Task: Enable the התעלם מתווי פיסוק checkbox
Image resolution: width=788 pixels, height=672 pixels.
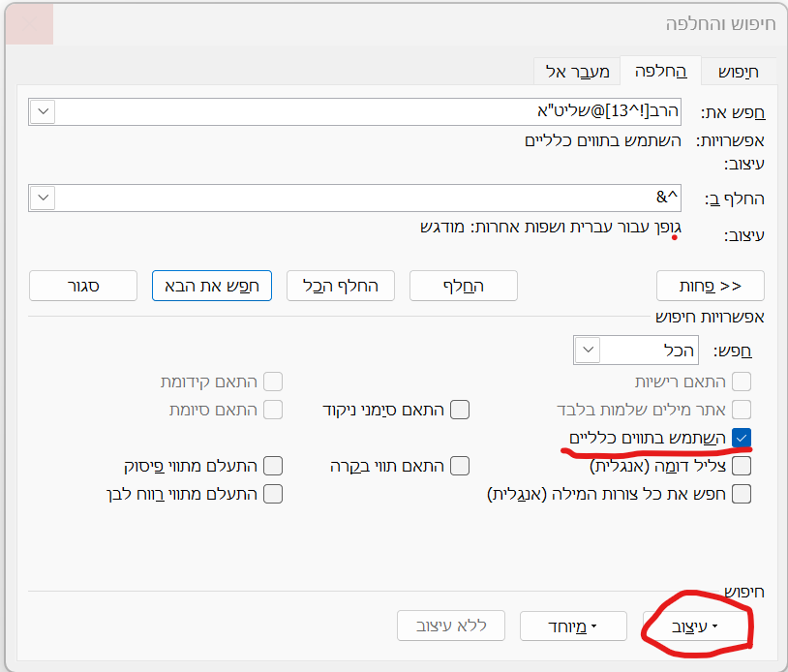Action: click(273, 466)
